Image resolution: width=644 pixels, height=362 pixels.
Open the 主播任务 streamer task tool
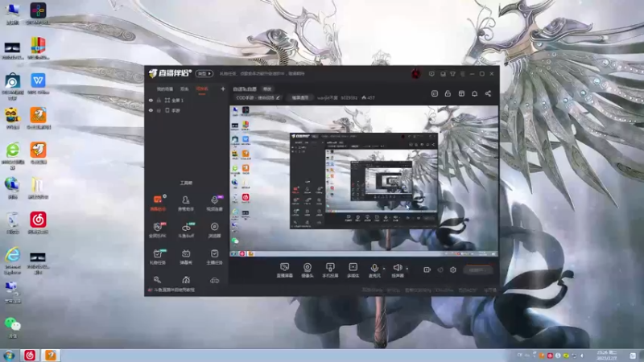coord(214,257)
